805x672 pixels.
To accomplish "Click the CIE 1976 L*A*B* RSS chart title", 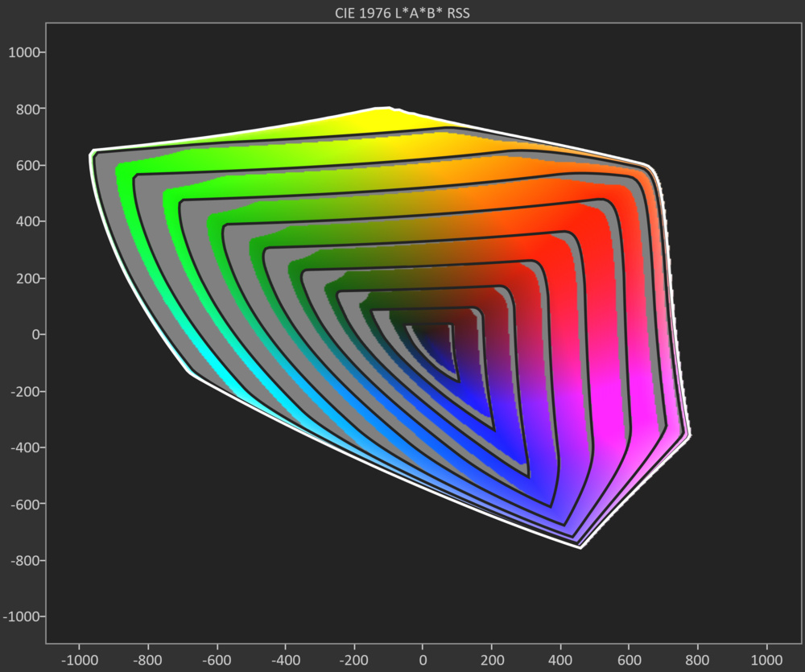I will [402, 13].
